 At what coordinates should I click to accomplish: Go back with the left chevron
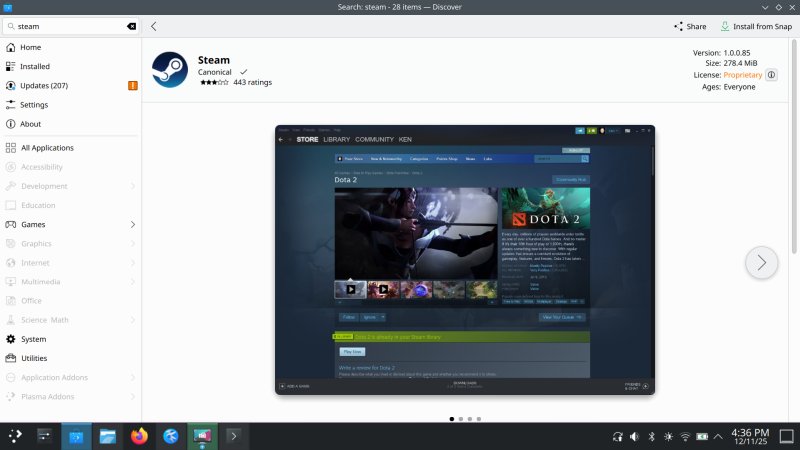pyautogui.click(x=154, y=27)
